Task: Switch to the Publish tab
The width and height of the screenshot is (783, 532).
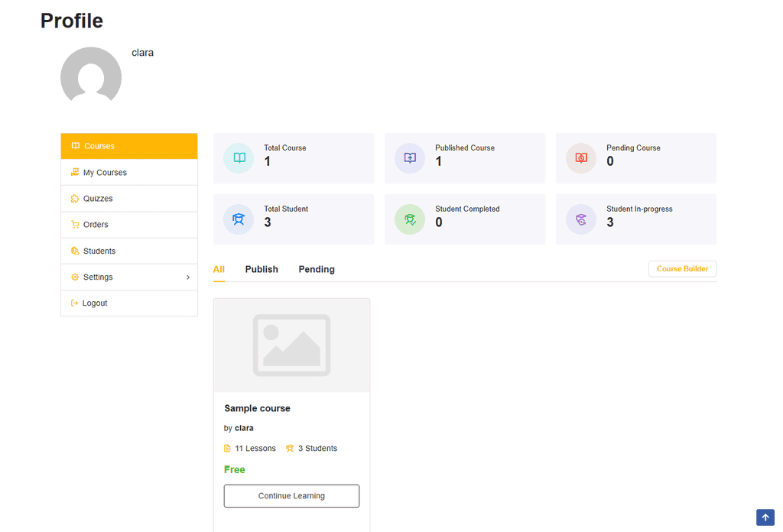Action: (x=262, y=270)
